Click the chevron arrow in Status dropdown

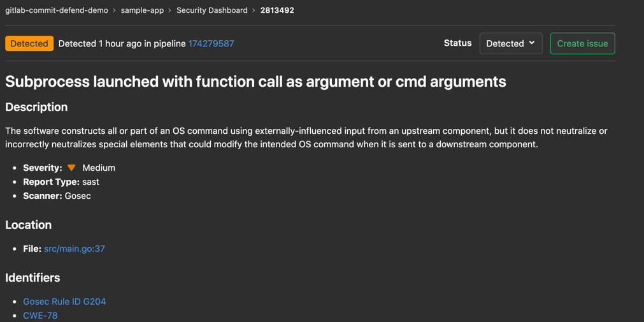[532, 43]
